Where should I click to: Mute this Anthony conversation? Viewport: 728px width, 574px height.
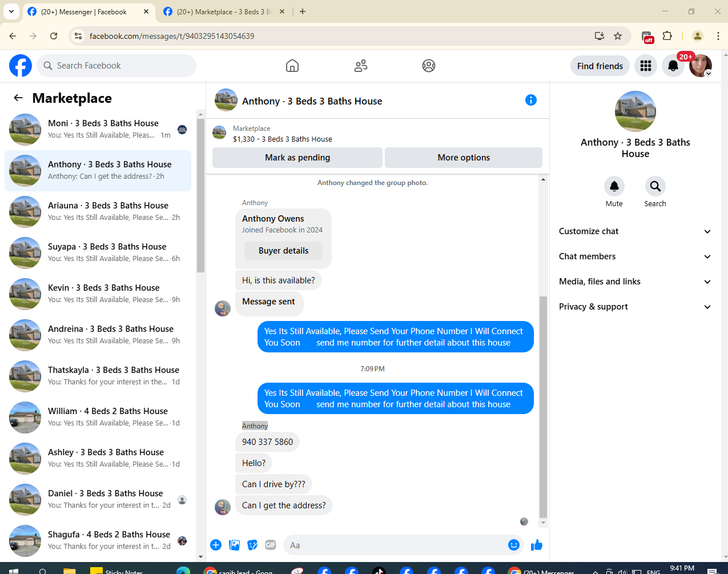click(x=614, y=186)
